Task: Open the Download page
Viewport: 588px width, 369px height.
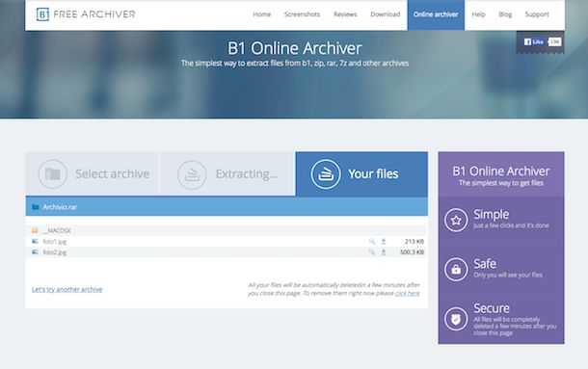Action: 386,14
